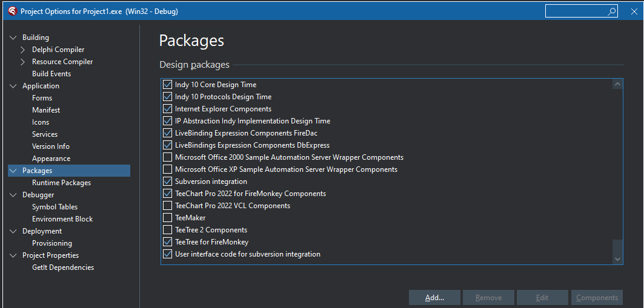
Task: Select "Internet Explorer Components" row text
Action: pos(223,109)
